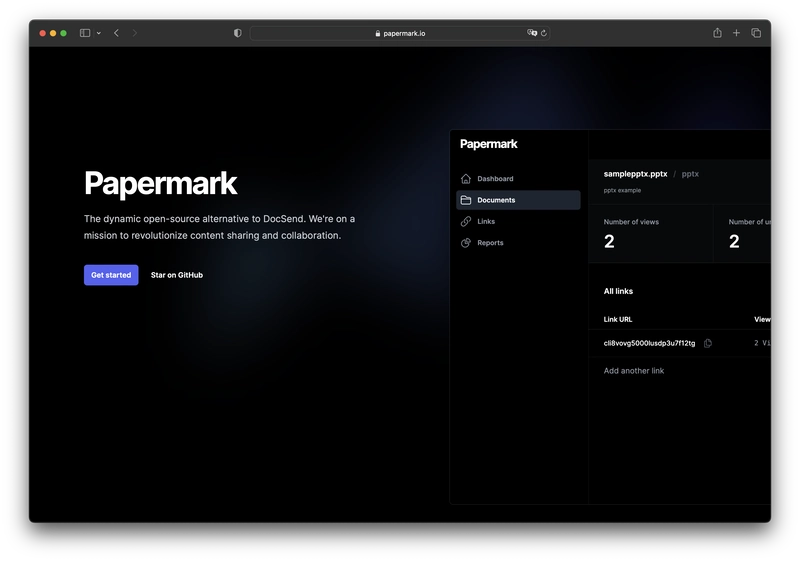Click the 'pptx example' description text
The image size is (800, 561).
pos(622,190)
